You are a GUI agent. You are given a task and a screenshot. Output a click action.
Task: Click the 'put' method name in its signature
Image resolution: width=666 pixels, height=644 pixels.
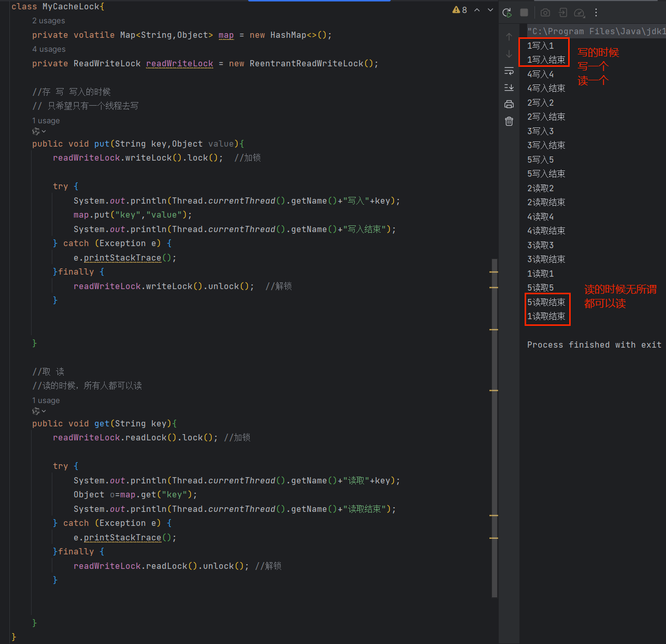102,144
